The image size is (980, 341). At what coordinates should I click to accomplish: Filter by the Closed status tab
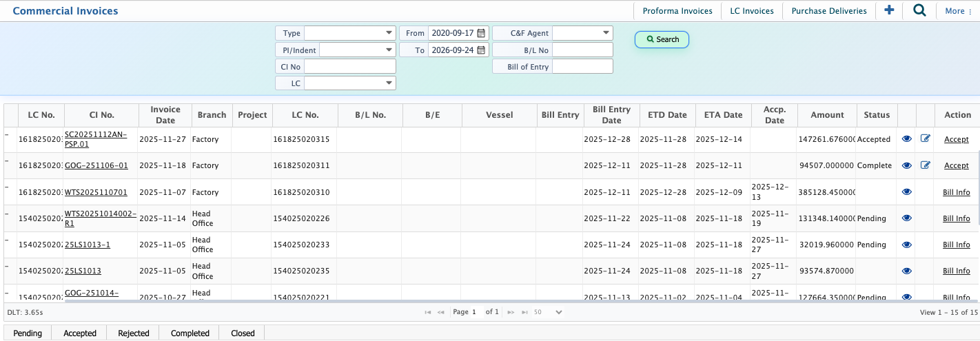pos(243,333)
